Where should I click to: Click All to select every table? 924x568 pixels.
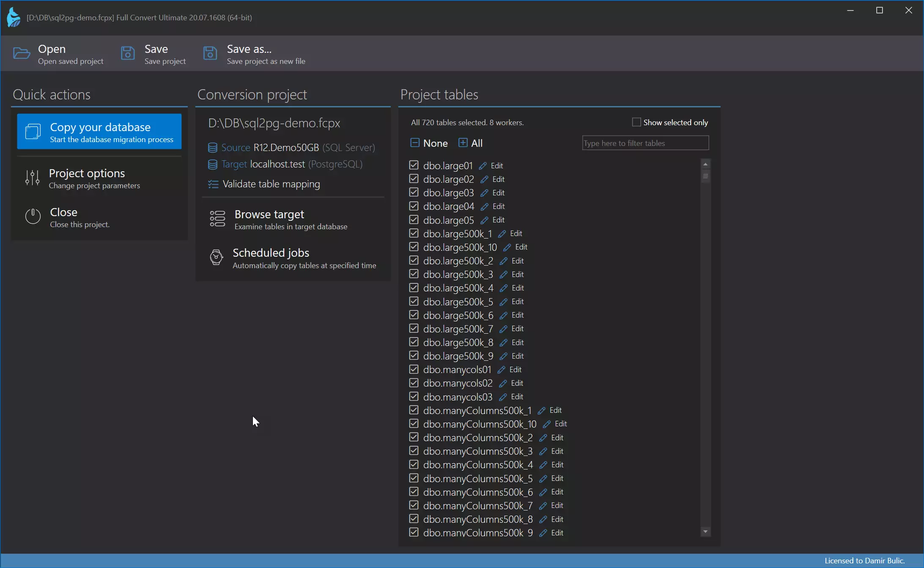[x=471, y=143]
